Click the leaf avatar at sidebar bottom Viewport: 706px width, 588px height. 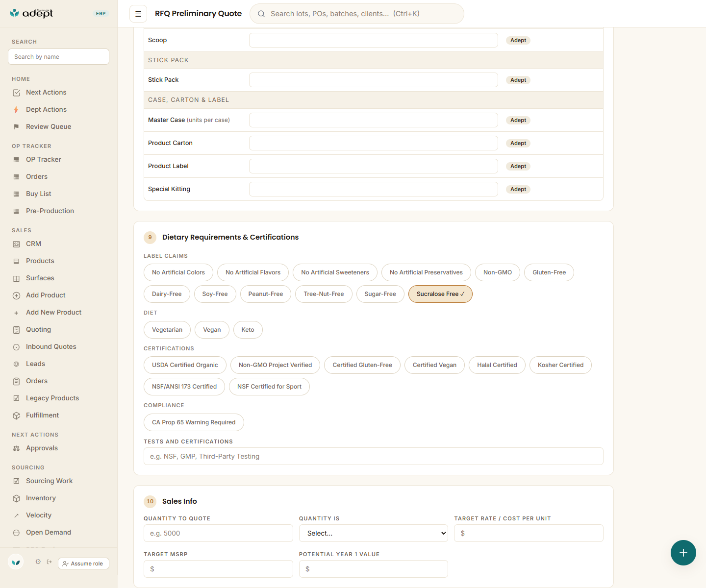point(16,562)
